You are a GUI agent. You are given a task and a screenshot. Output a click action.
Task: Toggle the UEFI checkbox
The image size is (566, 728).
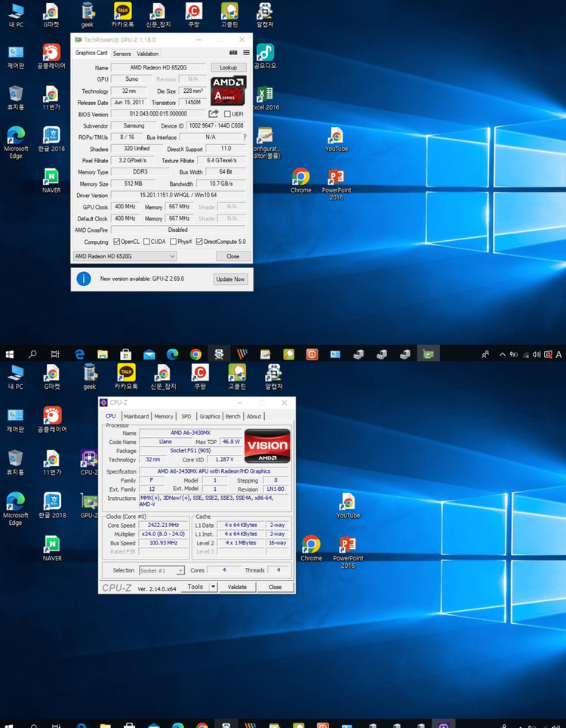227,114
